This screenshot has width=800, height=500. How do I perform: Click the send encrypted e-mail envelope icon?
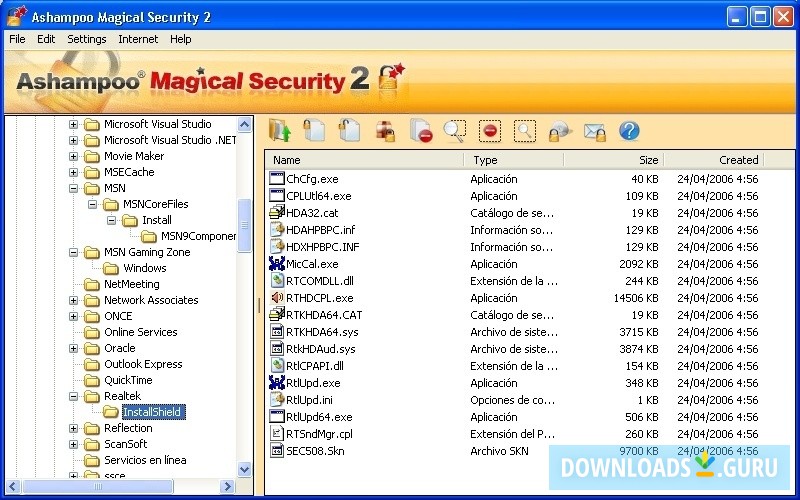[595, 132]
